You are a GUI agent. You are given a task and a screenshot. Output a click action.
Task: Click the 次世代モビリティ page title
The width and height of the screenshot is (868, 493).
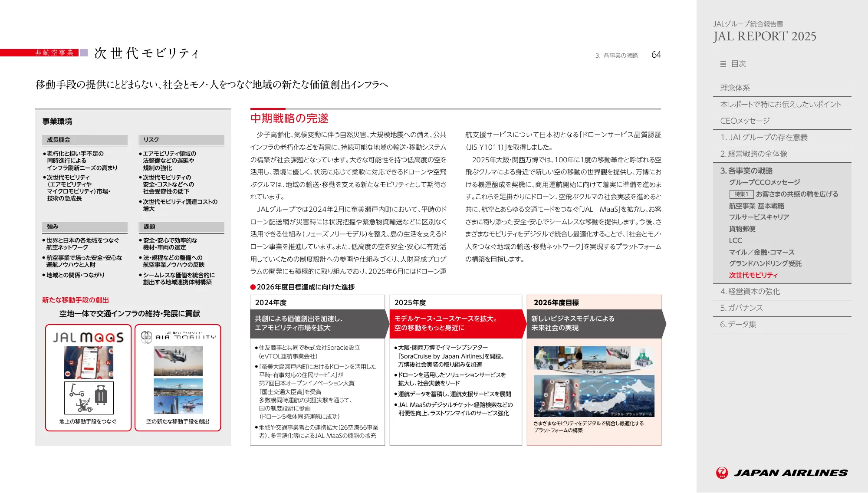coord(147,53)
